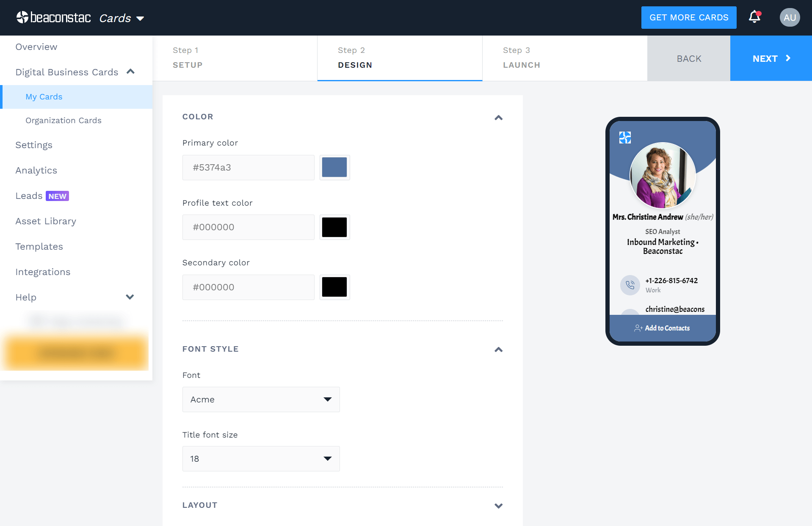The width and height of the screenshot is (812, 526).
Task: Collapse Digital Business Cards menu
Action: (130, 72)
